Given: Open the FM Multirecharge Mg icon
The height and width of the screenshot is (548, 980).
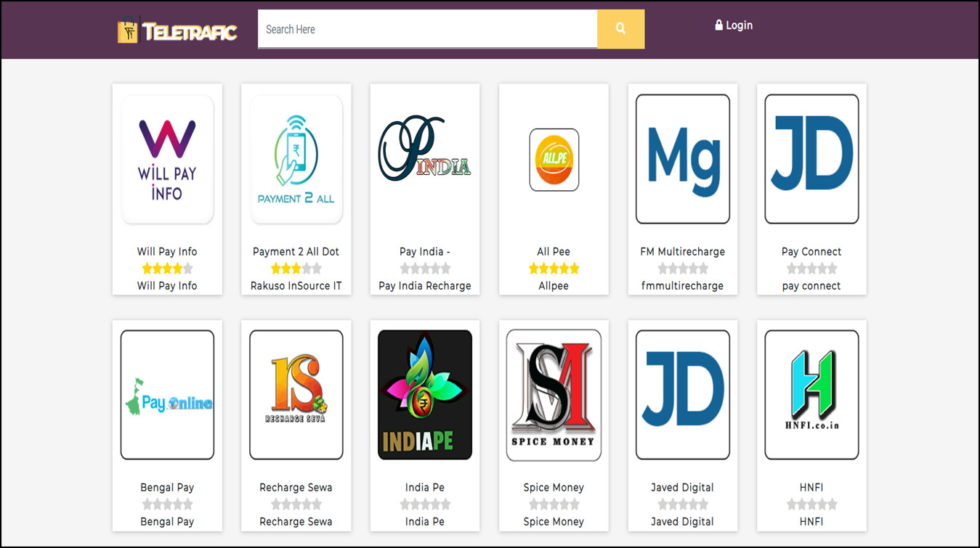Looking at the screenshot, I should (682, 159).
